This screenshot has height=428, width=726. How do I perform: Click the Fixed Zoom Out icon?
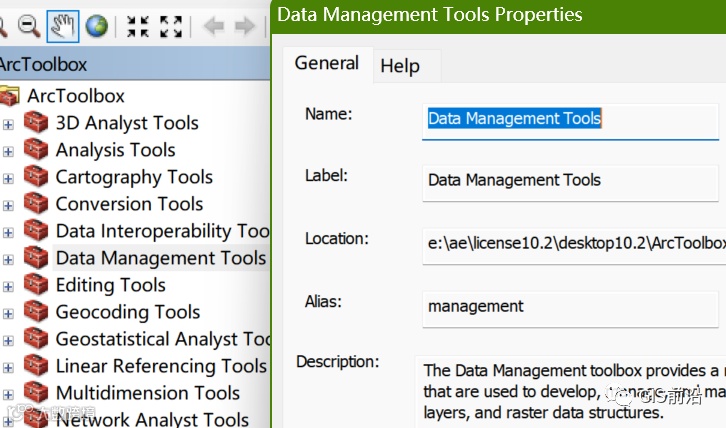(x=171, y=26)
